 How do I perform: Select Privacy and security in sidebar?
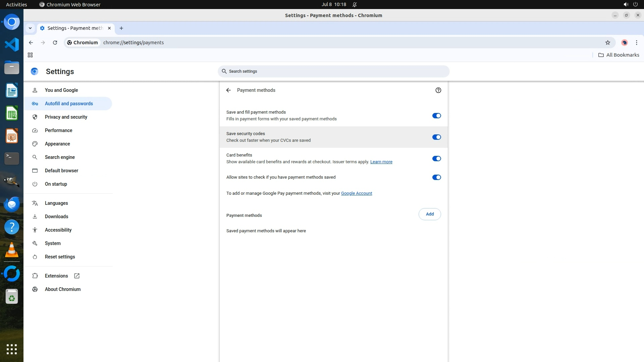coord(66,117)
